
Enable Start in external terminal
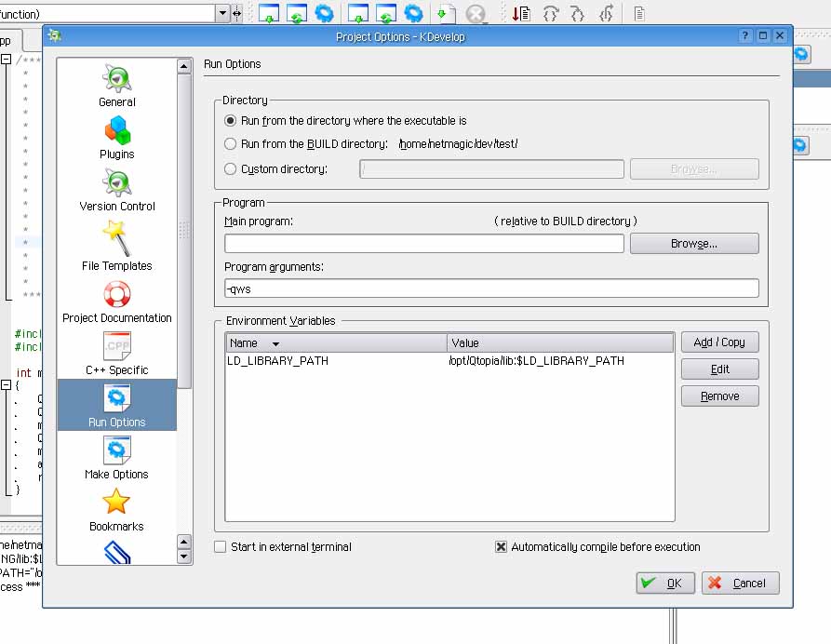220,546
